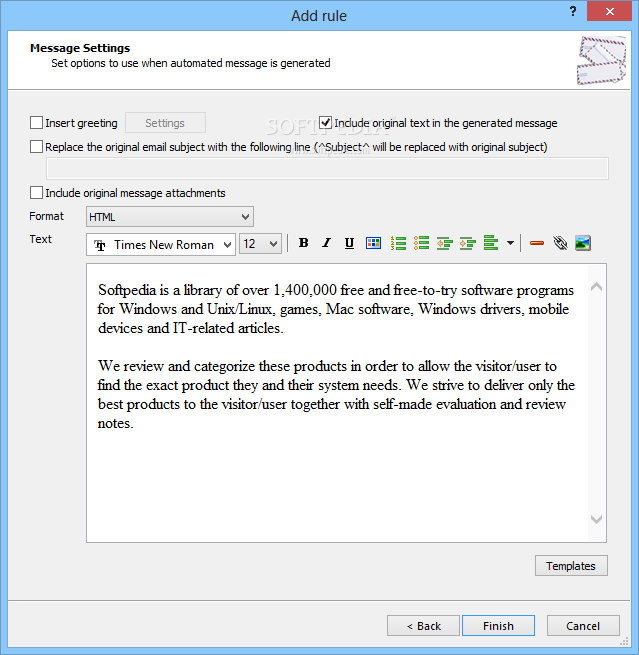Check Include original message attachments
Image resolution: width=639 pixels, height=655 pixels.
pyautogui.click(x=36, y=193)
